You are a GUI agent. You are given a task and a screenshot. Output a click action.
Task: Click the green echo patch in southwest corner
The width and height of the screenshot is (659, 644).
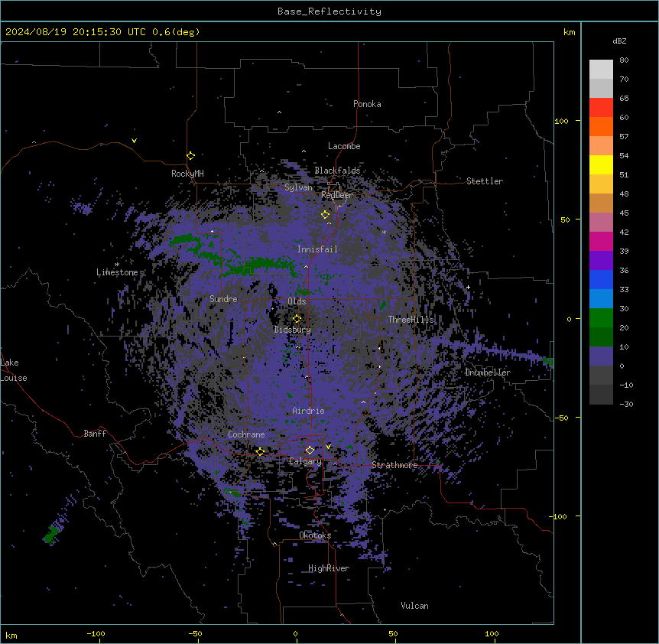[51, 535]
